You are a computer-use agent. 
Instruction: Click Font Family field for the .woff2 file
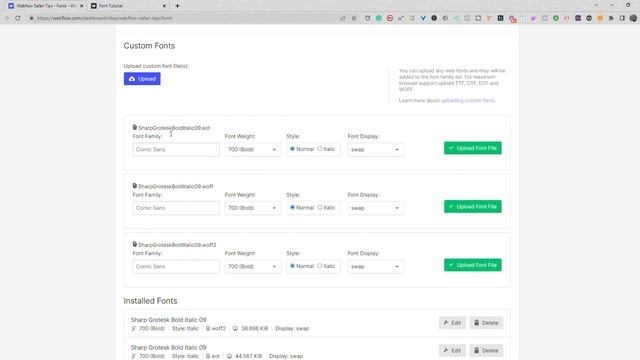point(176,266)
